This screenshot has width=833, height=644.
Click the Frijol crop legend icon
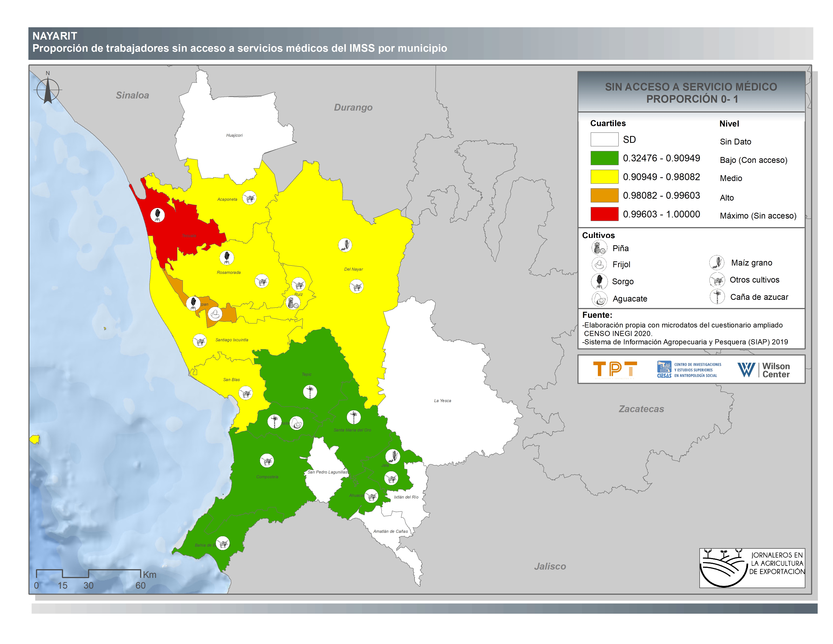click(x=599, y=264)
